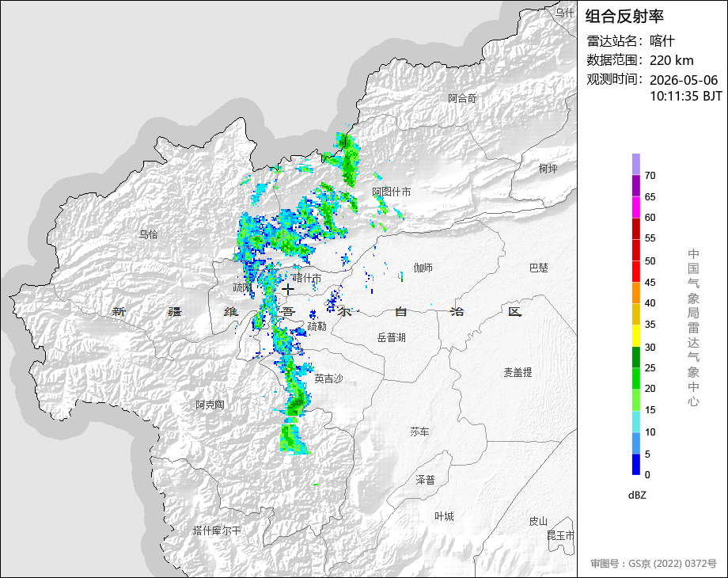
Task: Click the 阿合奇 county label
Action: pyautogui.click(x=462, y=98)
